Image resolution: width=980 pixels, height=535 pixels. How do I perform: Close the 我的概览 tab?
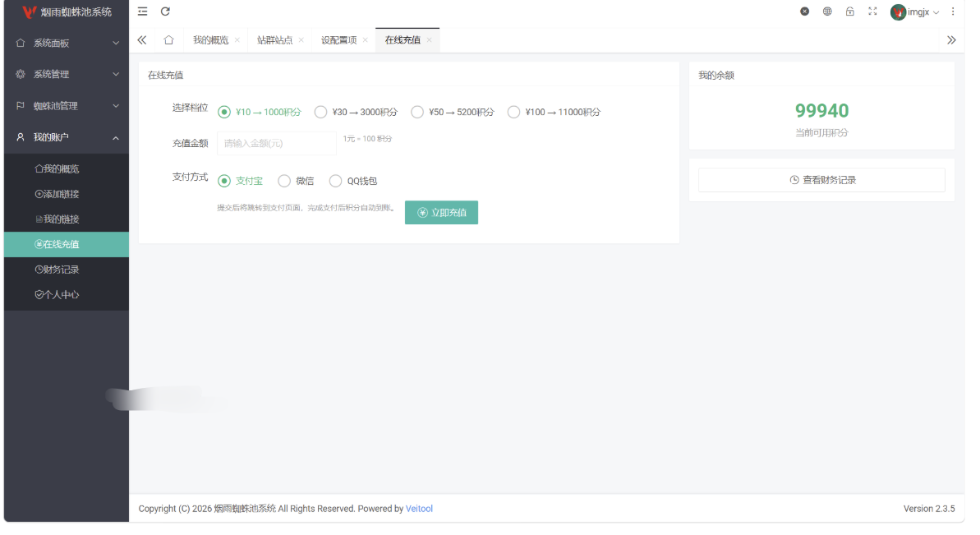pos(237,40)
